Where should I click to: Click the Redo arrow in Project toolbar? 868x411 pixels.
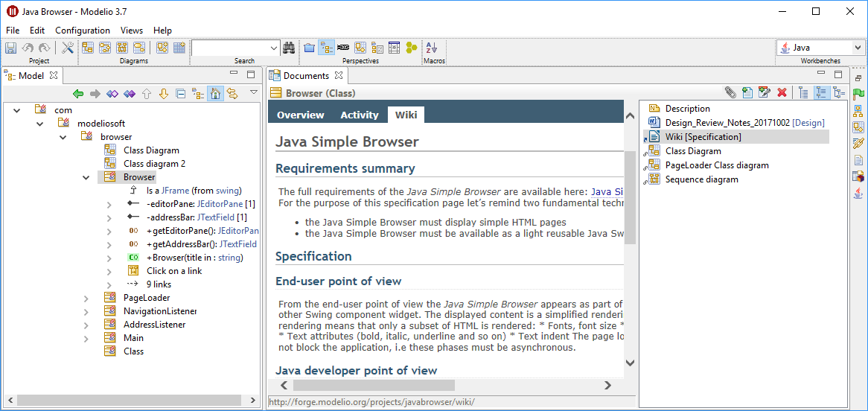pyautogui.click(x=44, y=48)
